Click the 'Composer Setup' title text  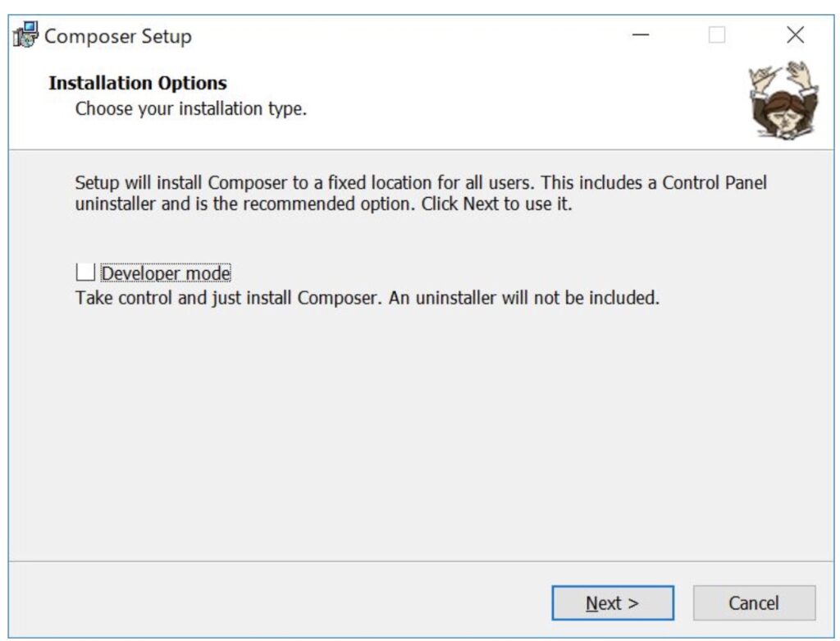point(117,36)
